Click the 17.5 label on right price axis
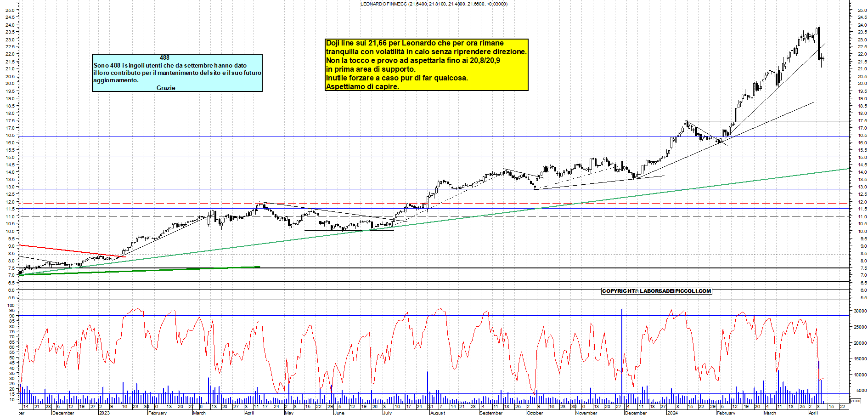The width and height of the screenshot is (868, 415). tap(862, 121)
